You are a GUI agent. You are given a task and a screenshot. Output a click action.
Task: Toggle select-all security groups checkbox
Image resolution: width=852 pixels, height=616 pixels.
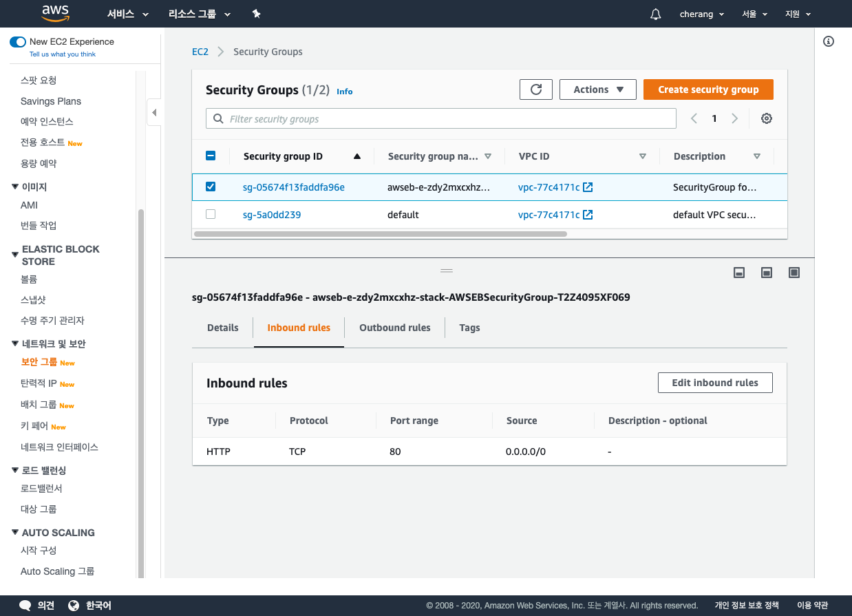tap(211, 156)
